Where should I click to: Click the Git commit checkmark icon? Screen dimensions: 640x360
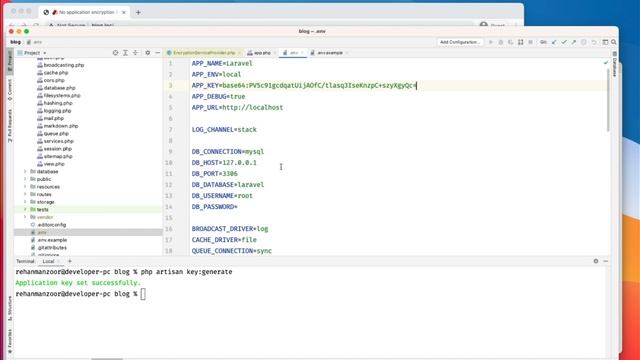pyautogui.click(x=564, y=42)
